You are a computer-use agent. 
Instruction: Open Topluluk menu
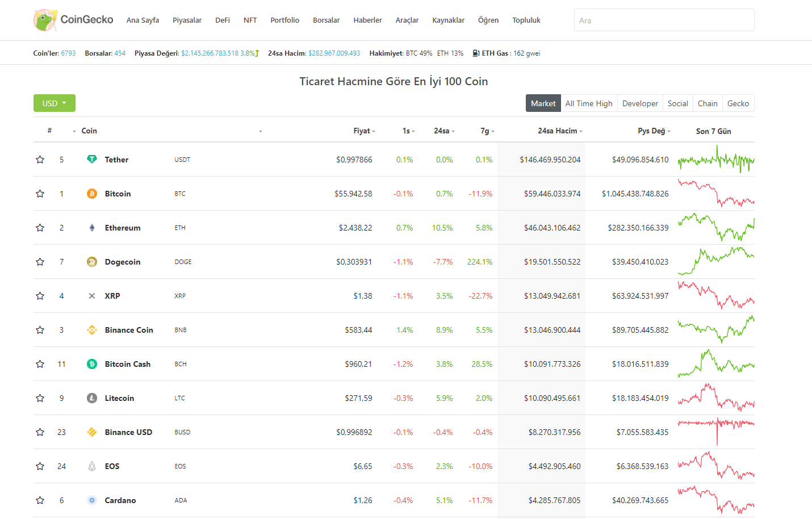(526, 20)
